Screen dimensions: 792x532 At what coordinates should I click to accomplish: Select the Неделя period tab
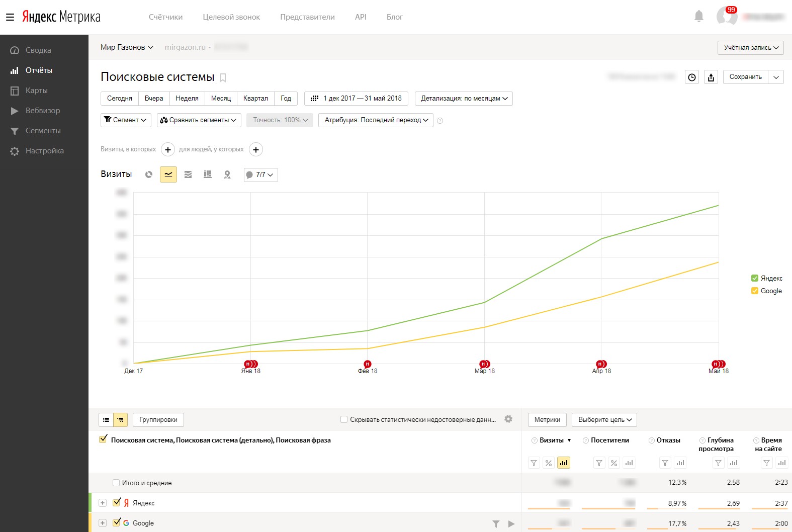(x=187, y=99)
